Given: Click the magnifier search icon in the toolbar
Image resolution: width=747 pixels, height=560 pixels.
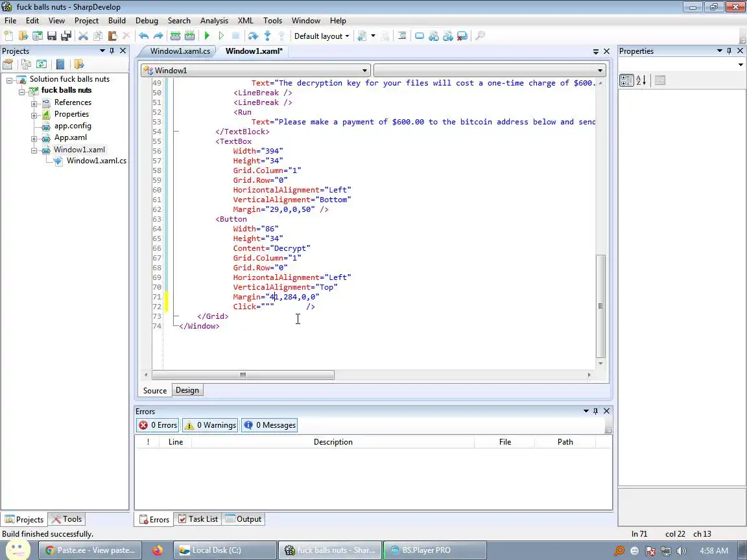Looking at the screenshot, I should pyautogui.click(x=480, y=36).
